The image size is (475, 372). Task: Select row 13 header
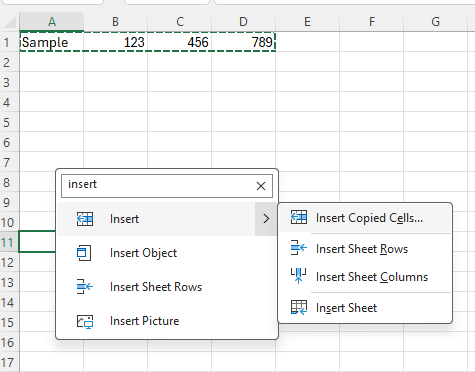(x=9, y=282)
